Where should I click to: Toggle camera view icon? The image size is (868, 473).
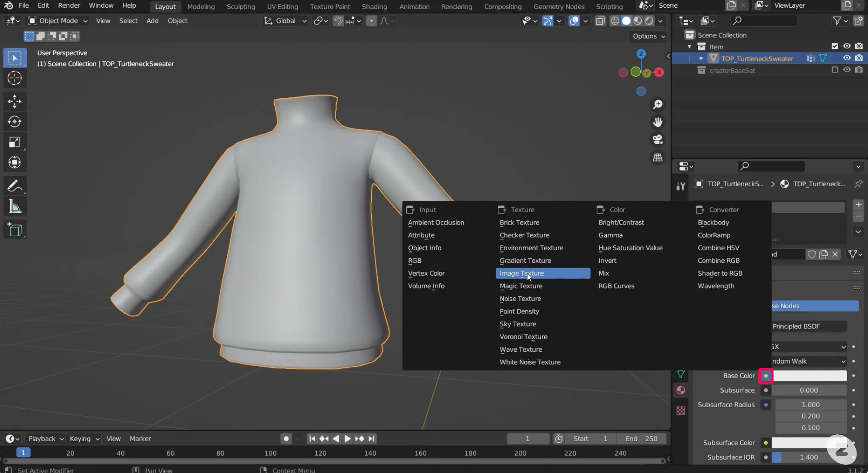[x=658, y=140]
